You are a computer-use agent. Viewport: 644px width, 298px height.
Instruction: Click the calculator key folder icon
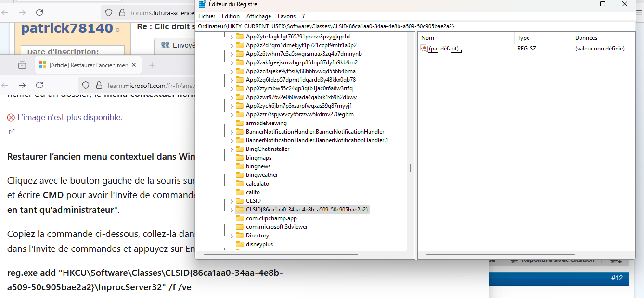tap(239, 184)
